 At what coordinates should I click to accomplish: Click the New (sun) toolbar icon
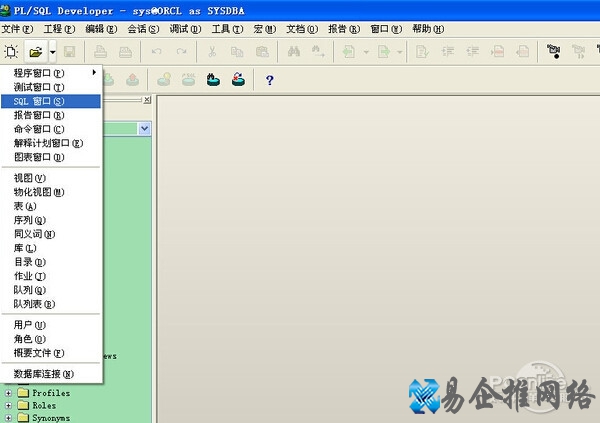click(11, 51)
